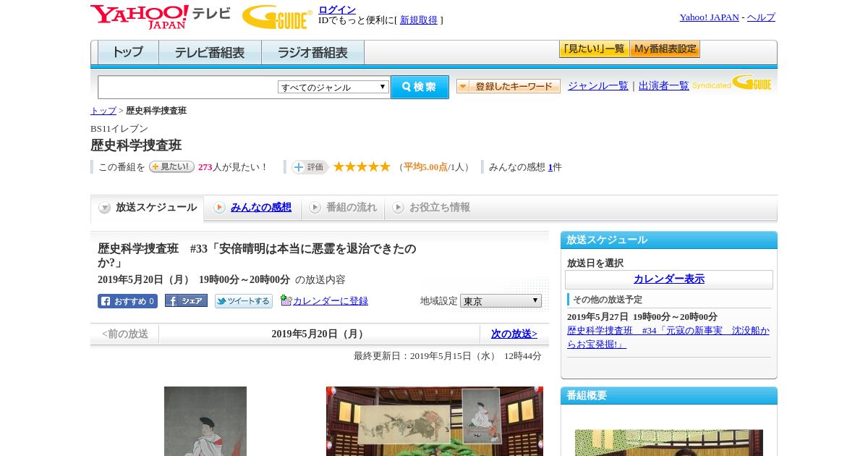Image resolution: width=868 pixels, height=456 pixels.
Task: Expand the 登録したキーワード dropdown
Action: tap(509, 86)
